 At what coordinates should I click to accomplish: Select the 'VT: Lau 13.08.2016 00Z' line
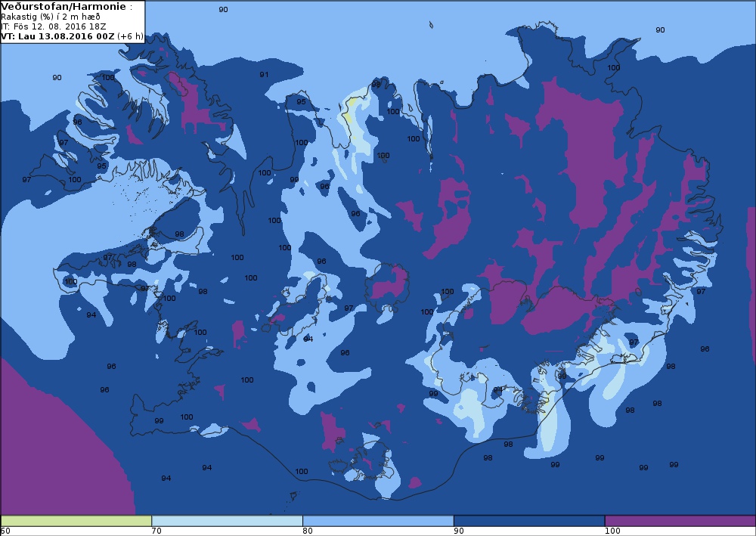pos(58,36)
